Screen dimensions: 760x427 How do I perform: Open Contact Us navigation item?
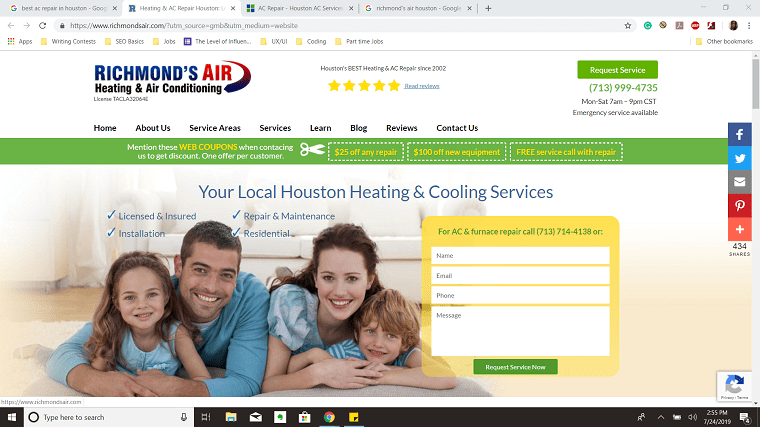457,128
